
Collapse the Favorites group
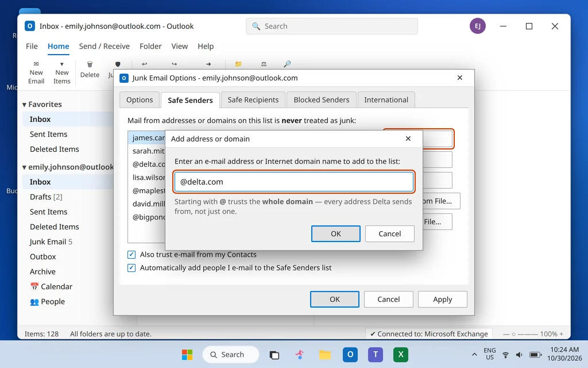(24, 105)
